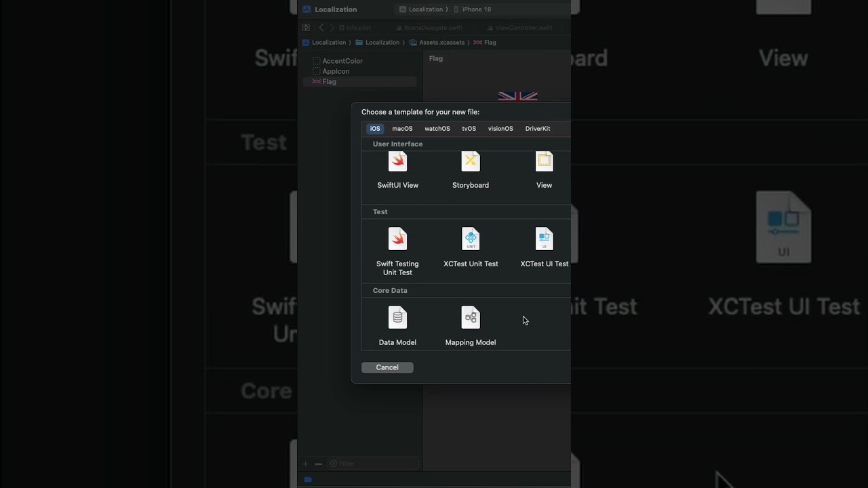Open the Info.plist editor tab
The width and height of the screenshot is (868, 488).
[355, 28]
